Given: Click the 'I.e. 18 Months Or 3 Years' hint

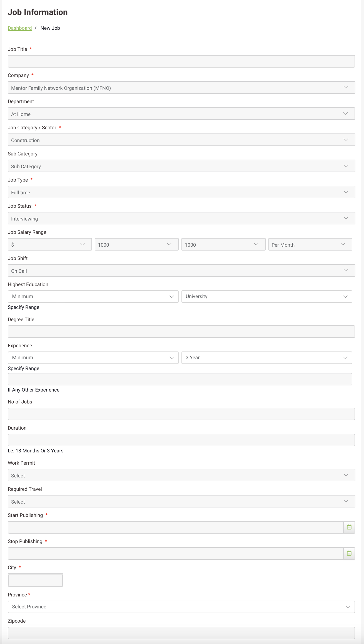Looking at the screenshot, I should click(x=36, y=451).
